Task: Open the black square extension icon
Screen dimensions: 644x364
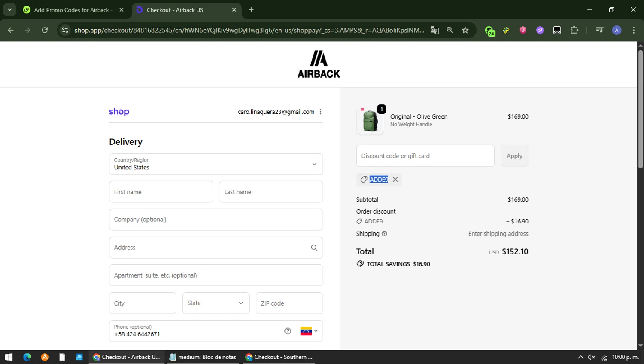Action: pyautogui.click(x=557, y=30)
